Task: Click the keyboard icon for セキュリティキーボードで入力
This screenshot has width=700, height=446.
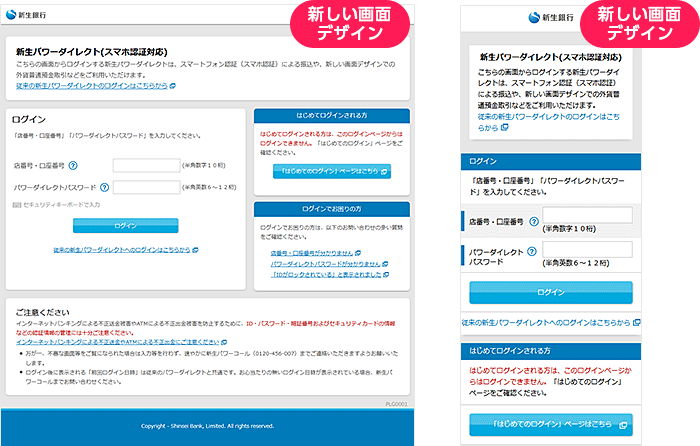Action: [x=17, y=205]
